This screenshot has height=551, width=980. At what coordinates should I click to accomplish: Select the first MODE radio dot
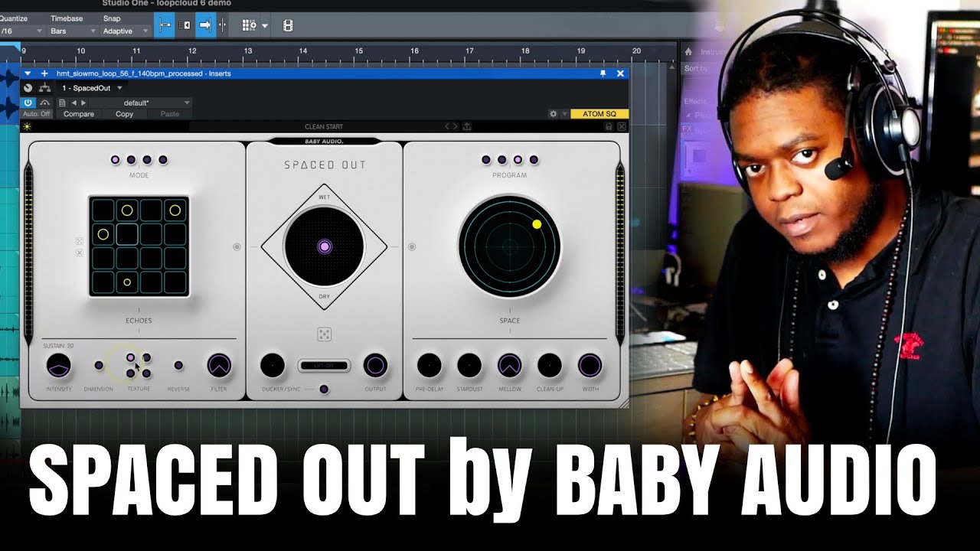pos(116,160)
